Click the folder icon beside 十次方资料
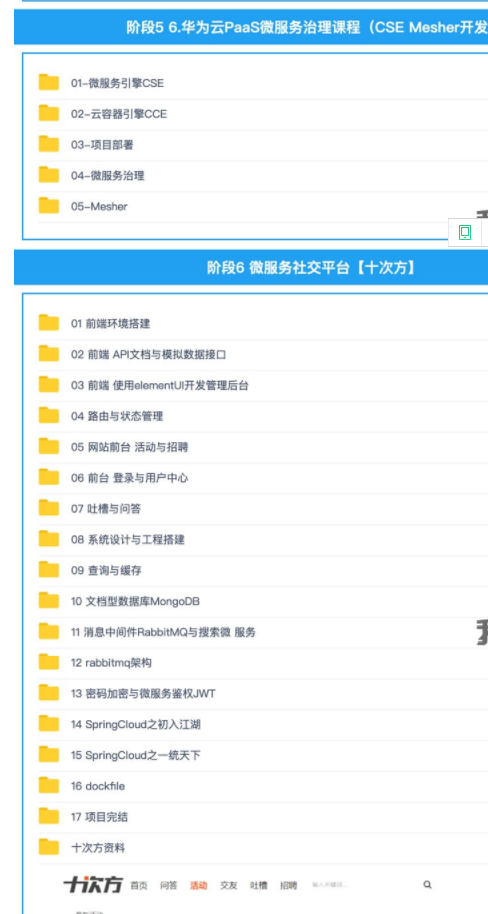The width and height of the screenshot is (488, 914). (x=49, y=848)
